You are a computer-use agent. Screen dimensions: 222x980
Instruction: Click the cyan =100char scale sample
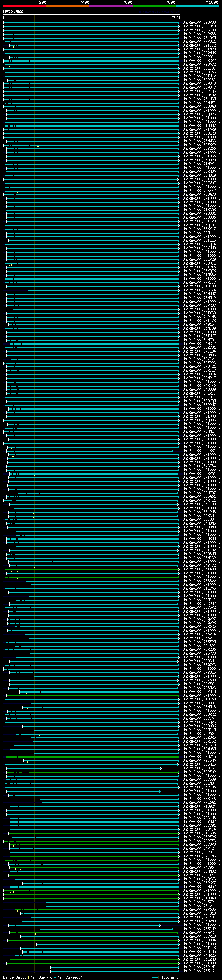pos(155,977)
